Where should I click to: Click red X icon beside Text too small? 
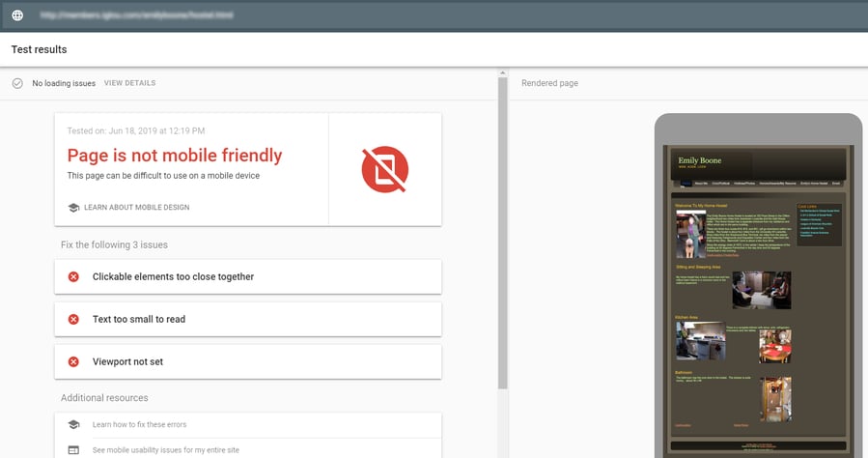pos(73,320)
